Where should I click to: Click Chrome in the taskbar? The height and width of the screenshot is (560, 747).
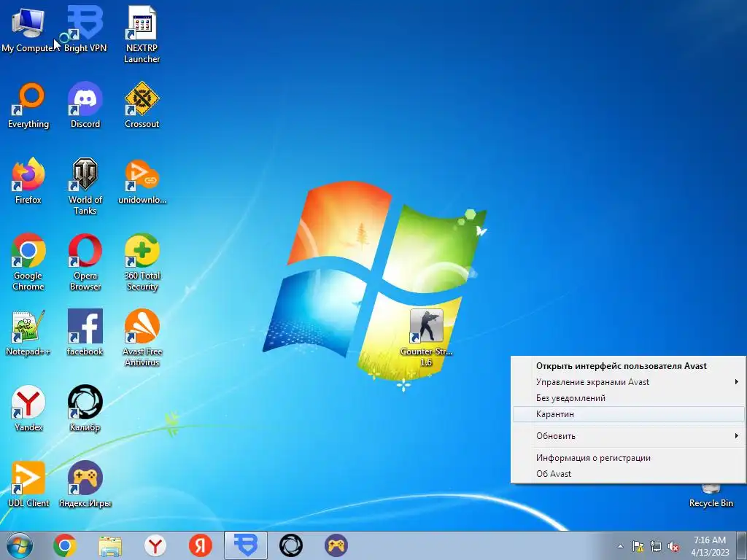tap(65, 545)
